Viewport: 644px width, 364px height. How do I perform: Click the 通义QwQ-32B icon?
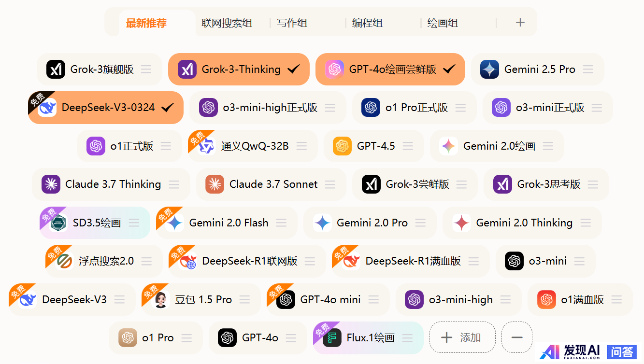pyautogui.click(x=207, y=146)
